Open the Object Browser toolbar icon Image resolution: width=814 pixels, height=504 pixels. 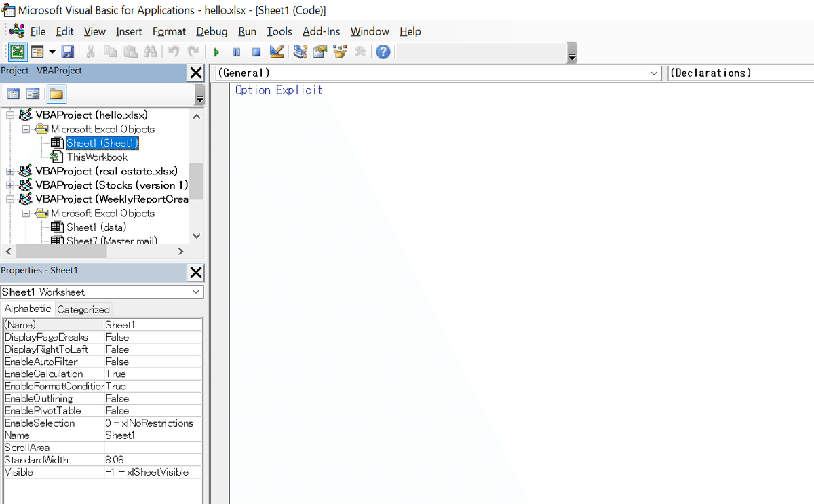pos(341,52)
